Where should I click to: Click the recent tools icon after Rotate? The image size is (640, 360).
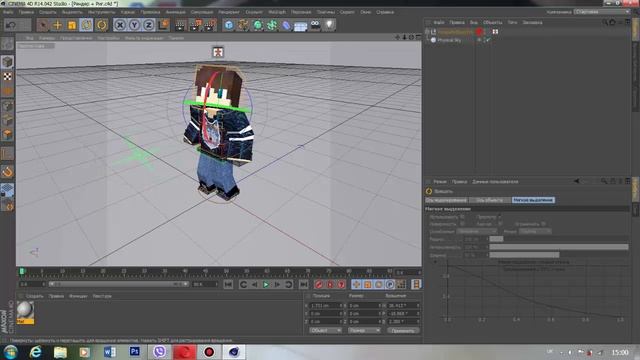tap(102, 25)
